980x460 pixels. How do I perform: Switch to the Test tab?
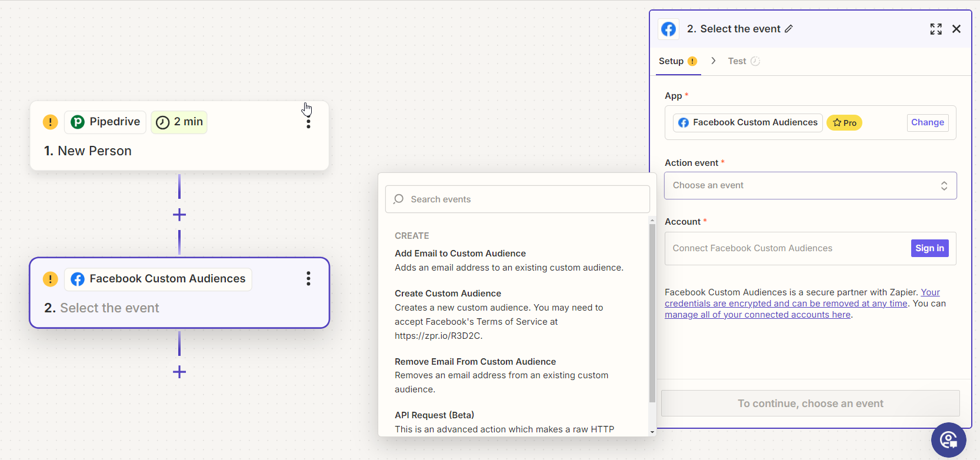click(x=744, y=61)
